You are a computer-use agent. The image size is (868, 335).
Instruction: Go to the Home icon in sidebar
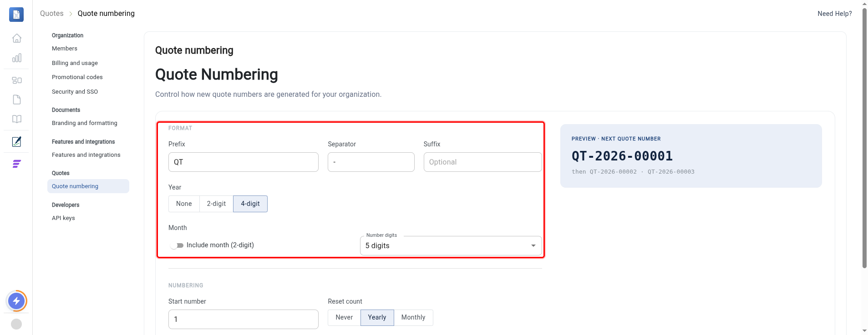coord(17,38)
